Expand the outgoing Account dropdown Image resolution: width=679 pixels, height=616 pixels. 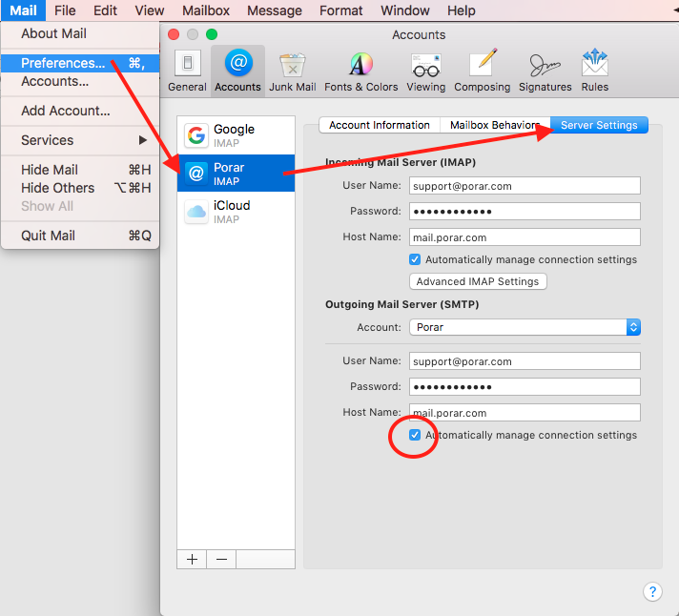(x=632, y=327)
